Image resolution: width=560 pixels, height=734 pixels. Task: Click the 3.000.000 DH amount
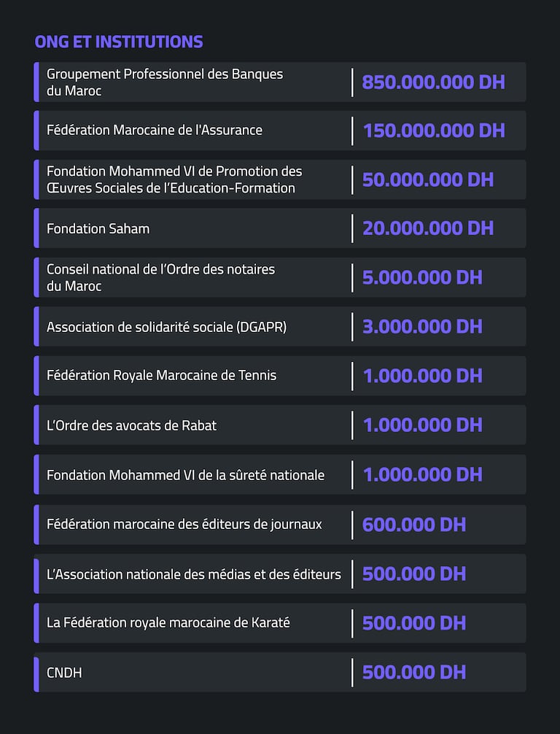pos(422,327)
